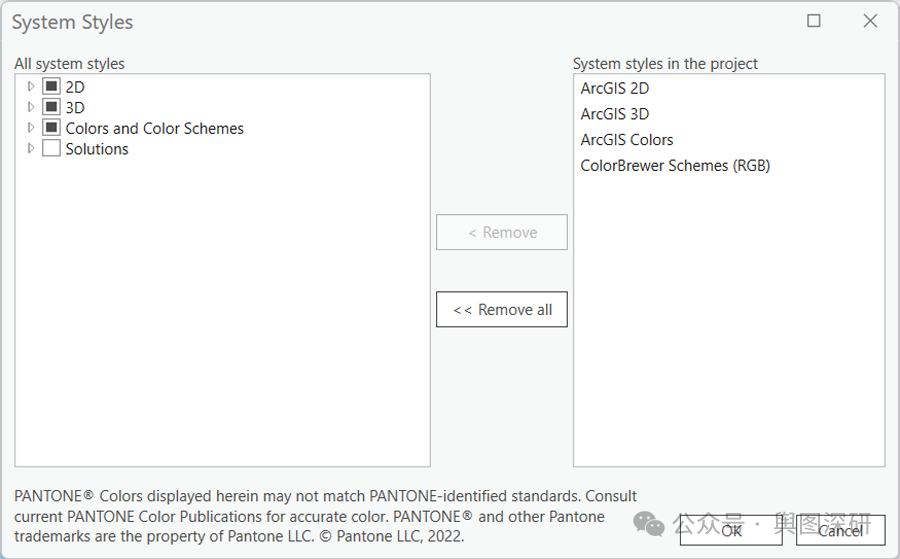Viewport: 900px width, 559px height.
Task: Toggle the 3D checkbox
Action: pyautogui.click(x=51, y=107)
